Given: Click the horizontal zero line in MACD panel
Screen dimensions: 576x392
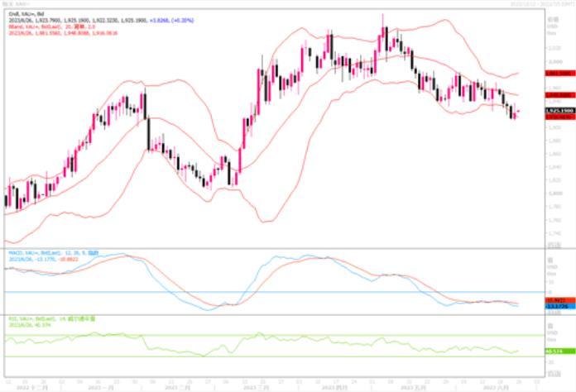Looking at the screenshot, I should tap(273, 292).
